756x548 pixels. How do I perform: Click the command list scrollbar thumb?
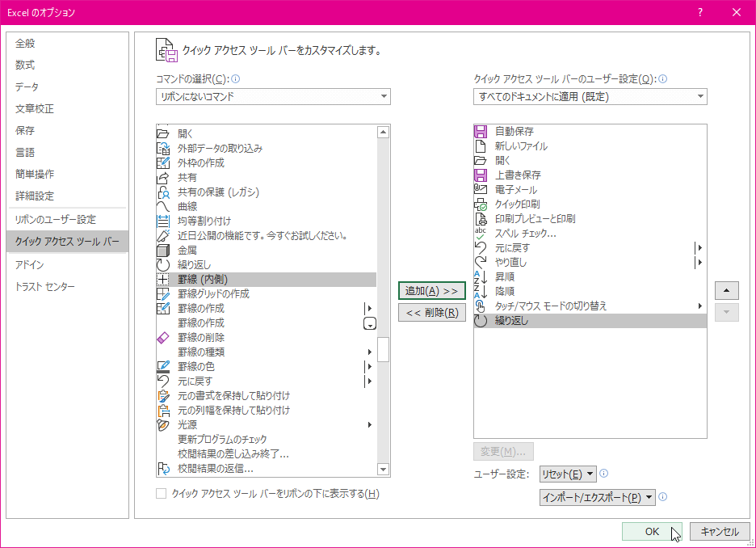(x=384, y=350)
